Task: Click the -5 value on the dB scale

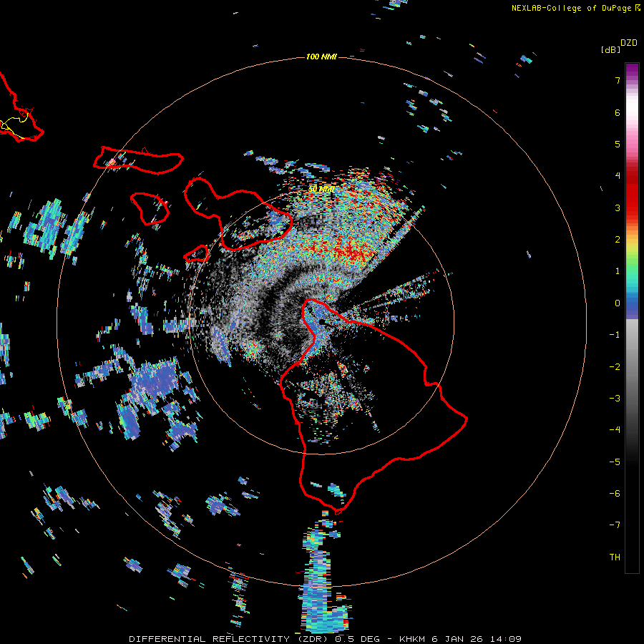Action: point(615,462)
